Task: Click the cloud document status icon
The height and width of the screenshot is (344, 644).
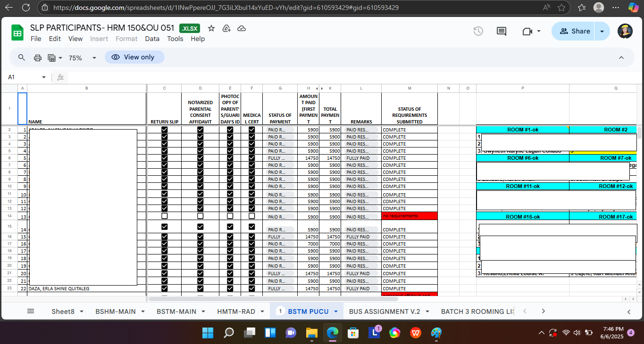Action: 242,28
